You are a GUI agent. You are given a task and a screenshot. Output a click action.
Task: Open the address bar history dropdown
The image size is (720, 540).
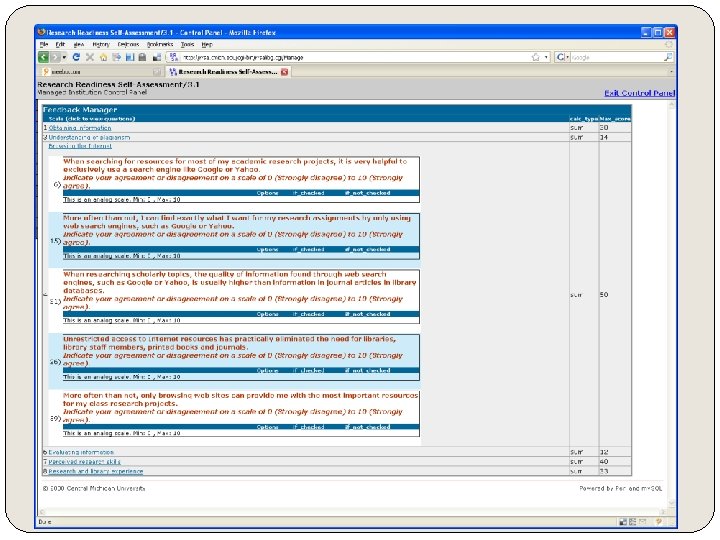click(546, 57)
